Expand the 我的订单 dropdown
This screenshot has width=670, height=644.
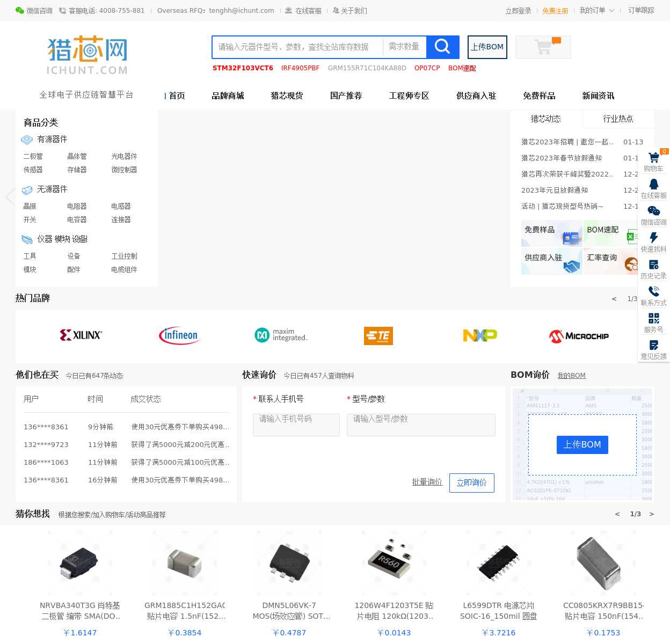click(597, 10)
